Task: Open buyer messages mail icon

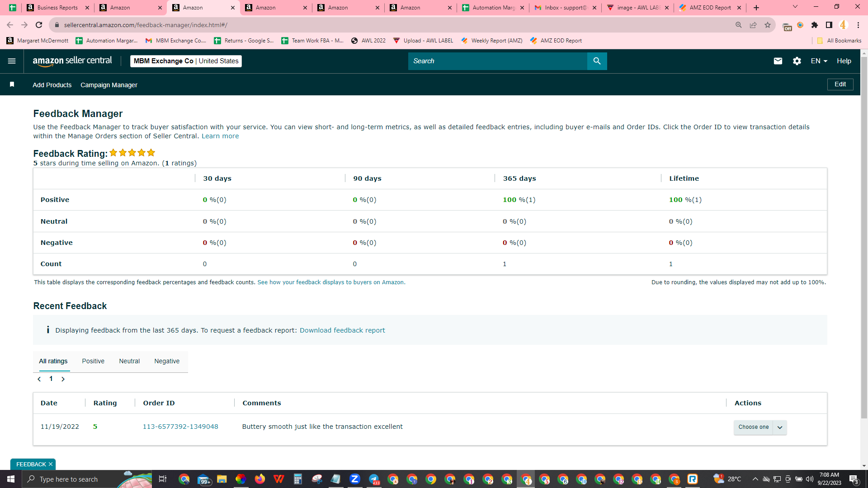Action: pos(778,61)
